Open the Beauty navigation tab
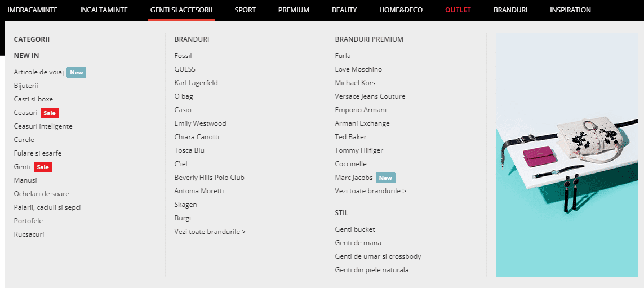644x288 pixels. (x=344, y=10)
